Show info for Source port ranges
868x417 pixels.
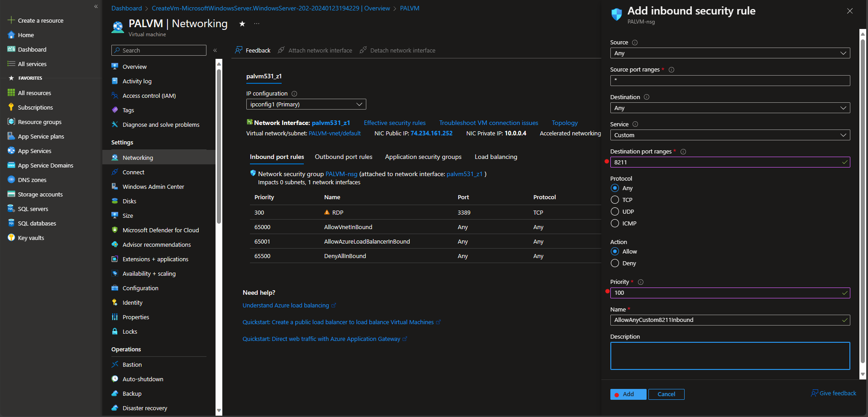point(671,70)
